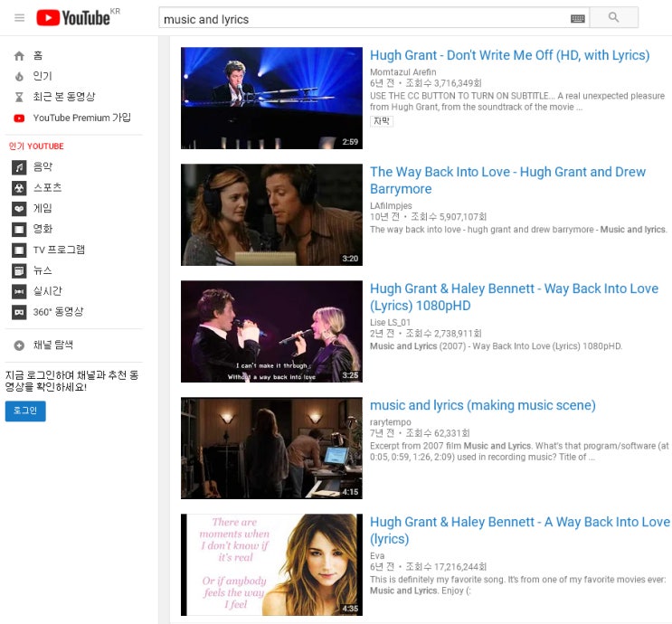
Task: Open the 음악 category
Action: coord(43,166)
